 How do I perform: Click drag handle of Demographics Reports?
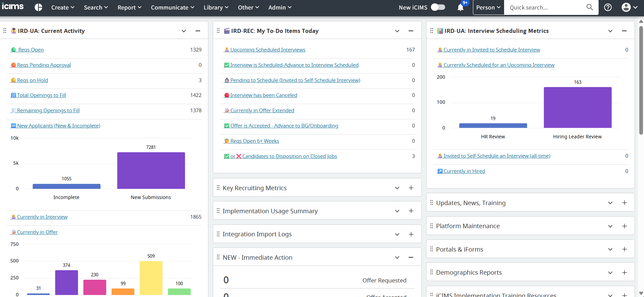tap(432, 272)
